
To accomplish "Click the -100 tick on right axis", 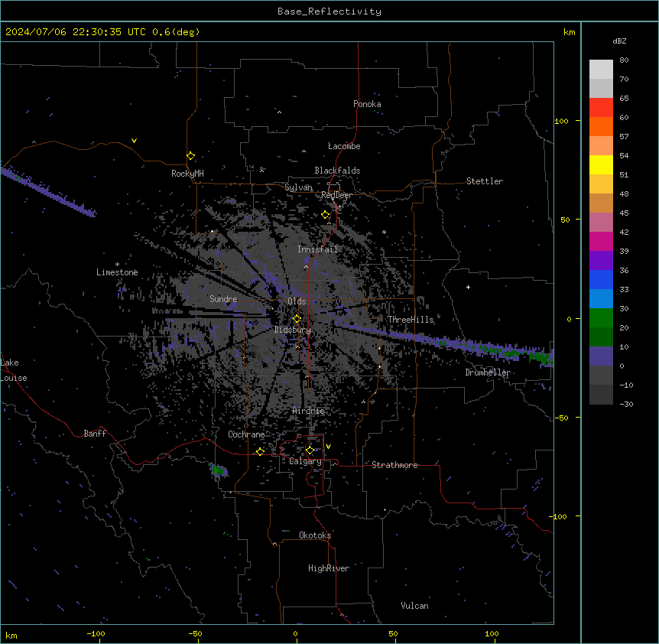I will coord(559,516).
